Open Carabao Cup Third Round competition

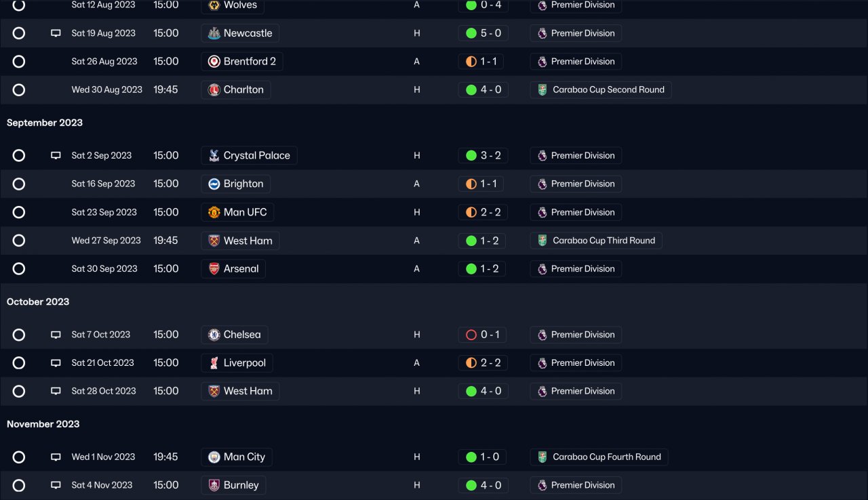pyautogui.click(x=604, y=241)
